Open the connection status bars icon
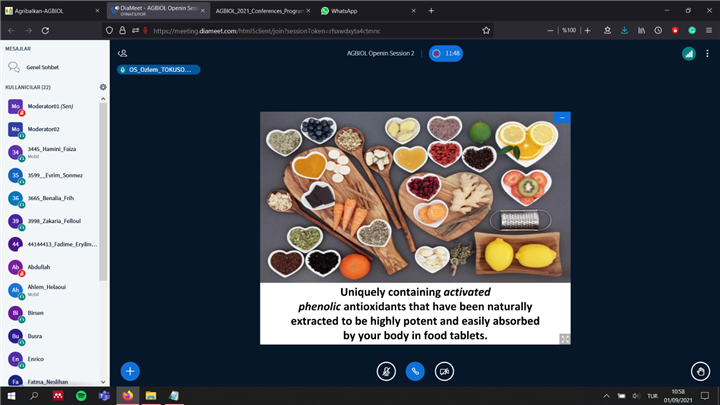This screenshot has height=405, width=720. (689, 54)
